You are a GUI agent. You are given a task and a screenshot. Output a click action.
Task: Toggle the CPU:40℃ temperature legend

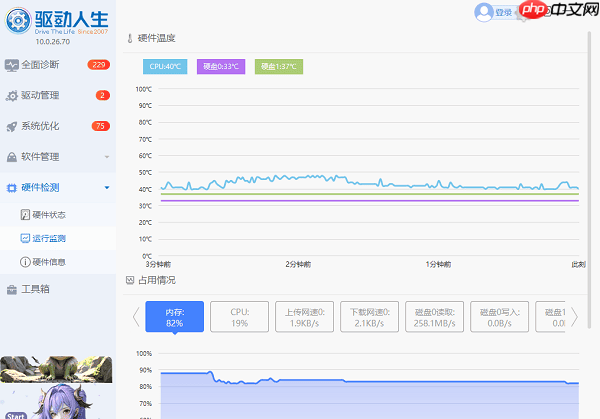pyautogui.click(x=165, y=67)
